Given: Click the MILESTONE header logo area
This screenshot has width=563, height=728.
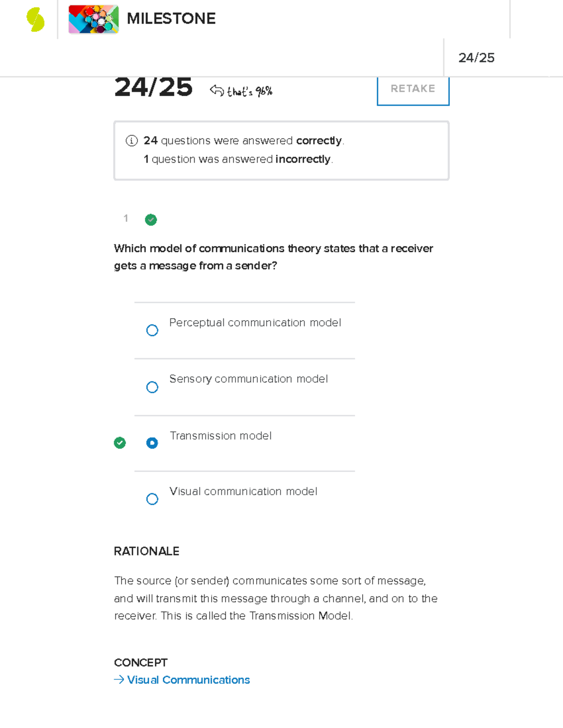Looking at the screenshot, I should point(171,19).
